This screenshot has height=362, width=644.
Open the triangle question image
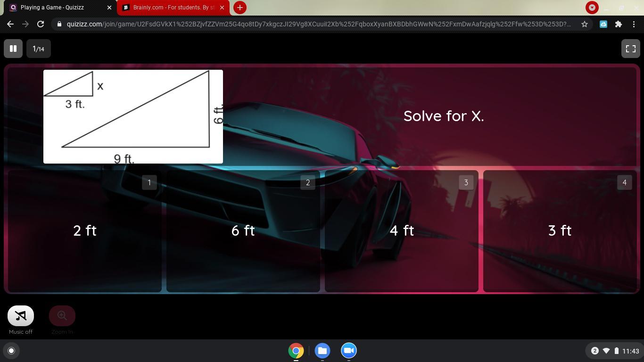click(133, 116)
